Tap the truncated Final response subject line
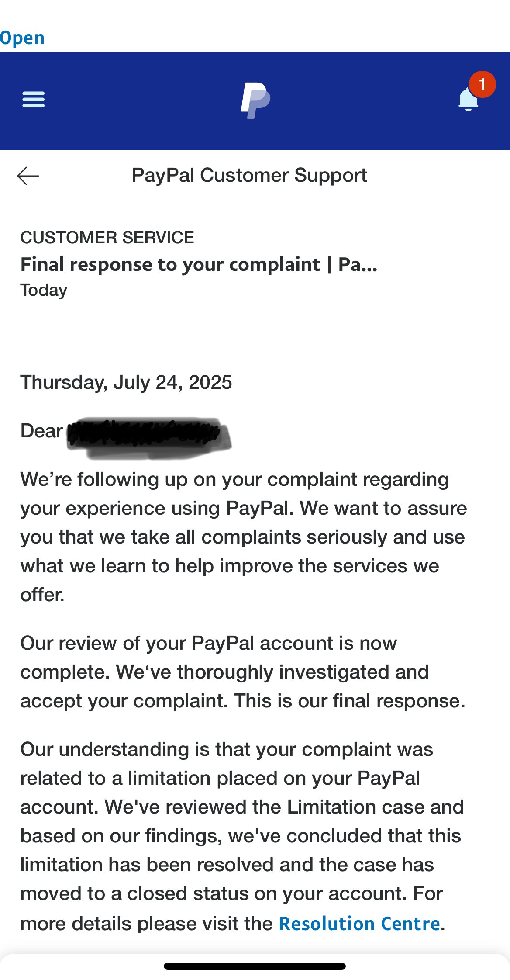510x980 pixels. [199, 264]
